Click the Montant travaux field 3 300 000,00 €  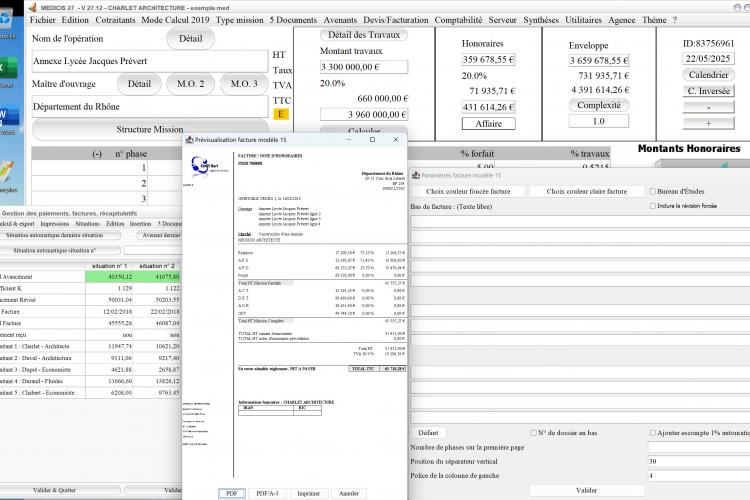(x=364, y=67)
